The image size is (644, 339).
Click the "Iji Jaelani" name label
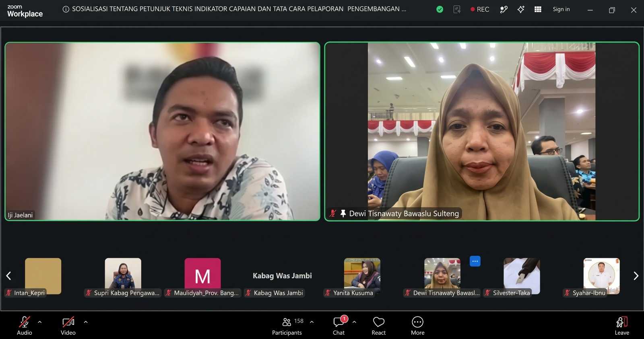[x=21, y=215]
